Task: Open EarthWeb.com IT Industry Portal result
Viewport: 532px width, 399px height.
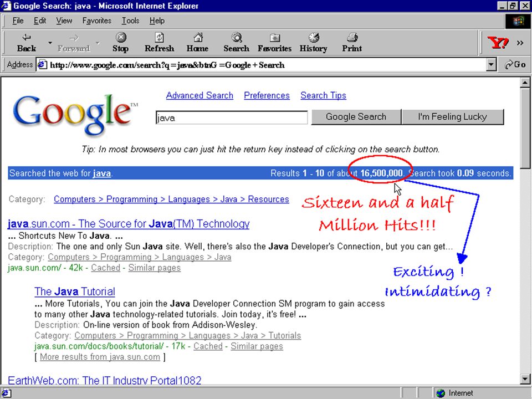Action: click(105, 380)
